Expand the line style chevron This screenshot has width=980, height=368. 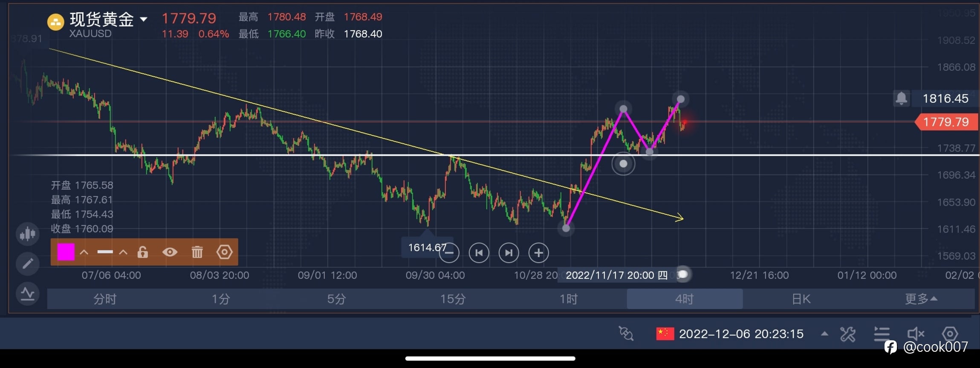pos(123,252)
